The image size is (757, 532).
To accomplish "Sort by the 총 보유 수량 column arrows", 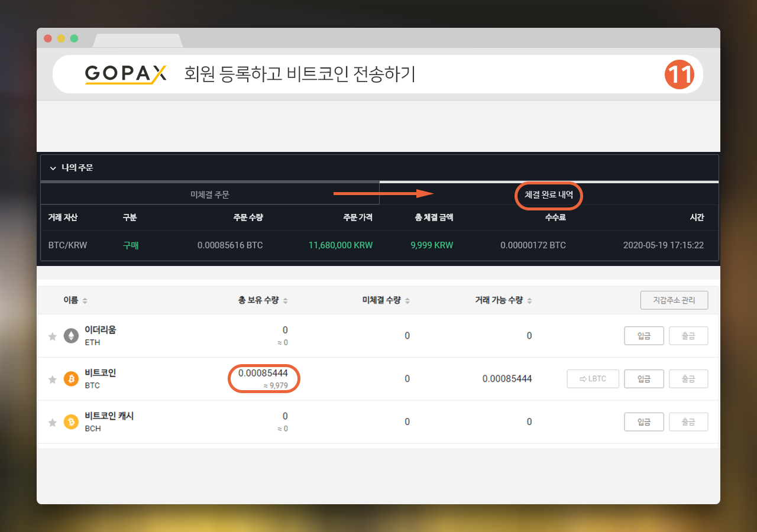I will click(285, 301).
